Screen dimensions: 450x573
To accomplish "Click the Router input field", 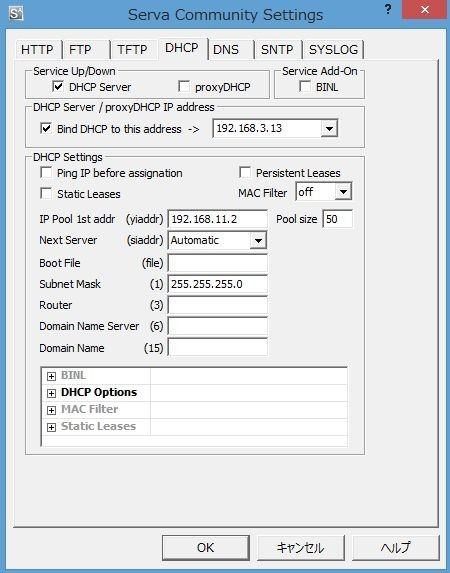I will point(218,305).
